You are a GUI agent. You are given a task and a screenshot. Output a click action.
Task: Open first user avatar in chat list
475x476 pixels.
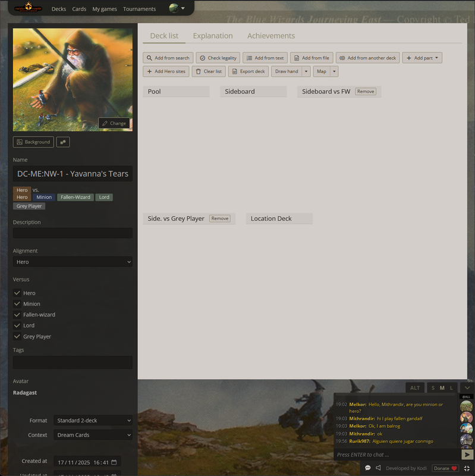(x=466, y=406)
